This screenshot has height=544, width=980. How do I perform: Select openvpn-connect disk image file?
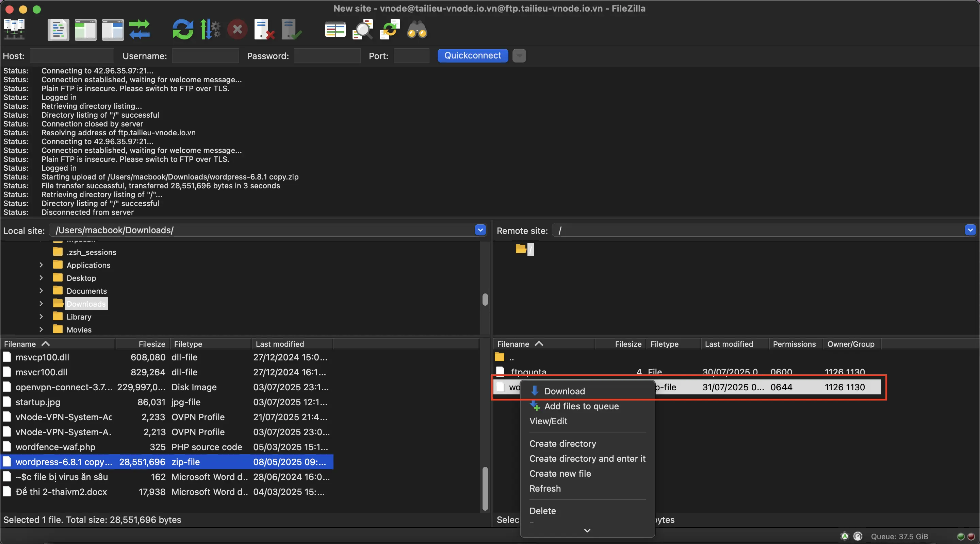tap(167, 387)
